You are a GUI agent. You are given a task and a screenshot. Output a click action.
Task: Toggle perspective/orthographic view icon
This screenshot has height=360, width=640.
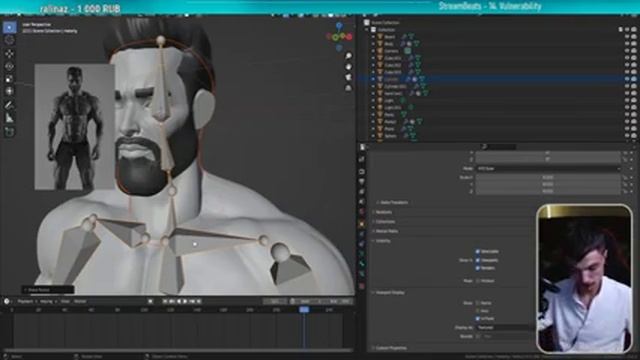coord(348,88)
